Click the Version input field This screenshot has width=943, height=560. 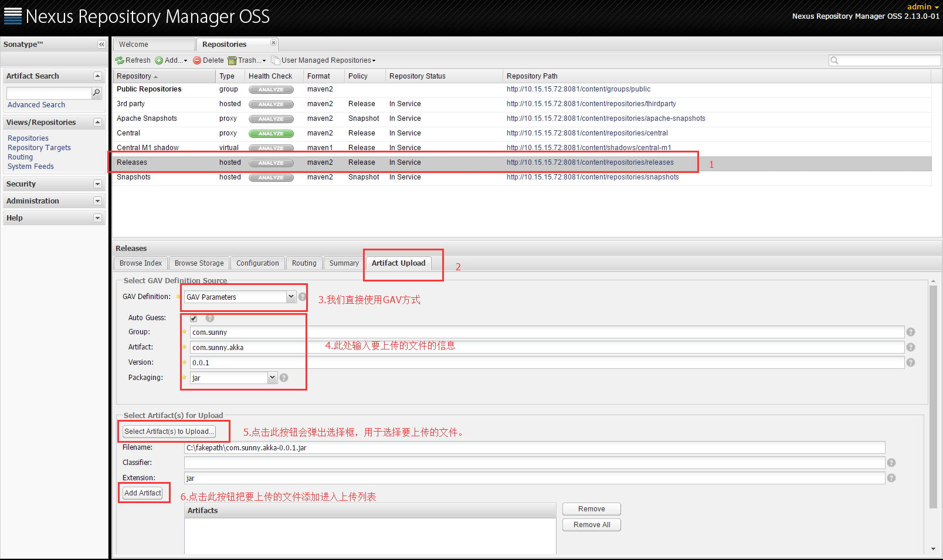(x=547, y=362)
